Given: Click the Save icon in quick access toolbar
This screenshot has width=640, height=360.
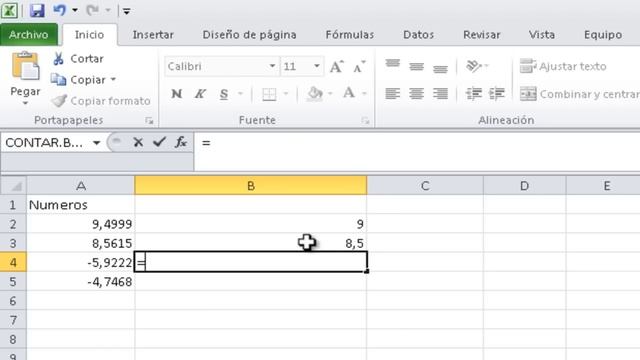Looking at the screenshot, I should [x=37, y=11].
